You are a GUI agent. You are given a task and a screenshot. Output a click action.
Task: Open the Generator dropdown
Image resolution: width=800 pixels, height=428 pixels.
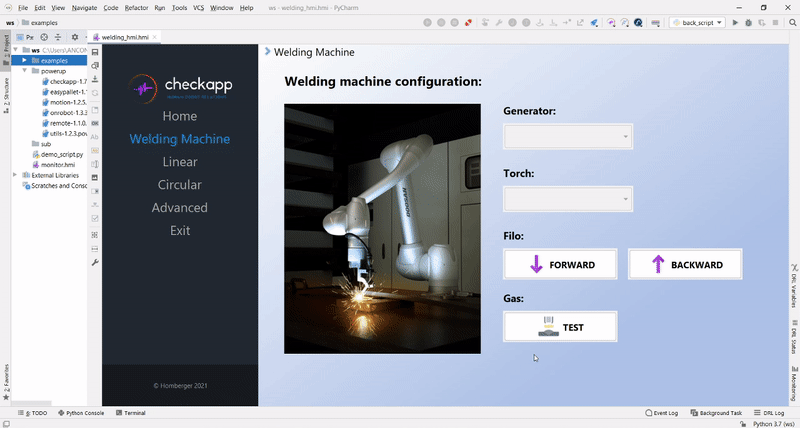[x=568, y=137]
